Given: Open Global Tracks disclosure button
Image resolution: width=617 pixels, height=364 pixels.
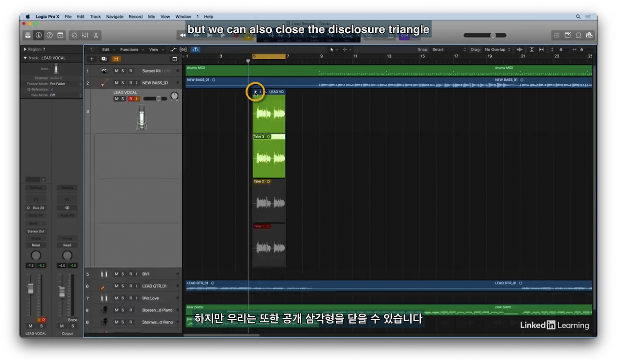Looking at the screenshot, I should pyautogui.click(x=174, y=59).
